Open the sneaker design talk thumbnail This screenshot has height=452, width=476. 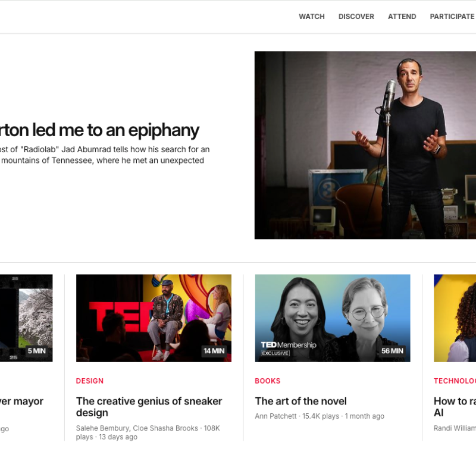click(x=154, y=318)
